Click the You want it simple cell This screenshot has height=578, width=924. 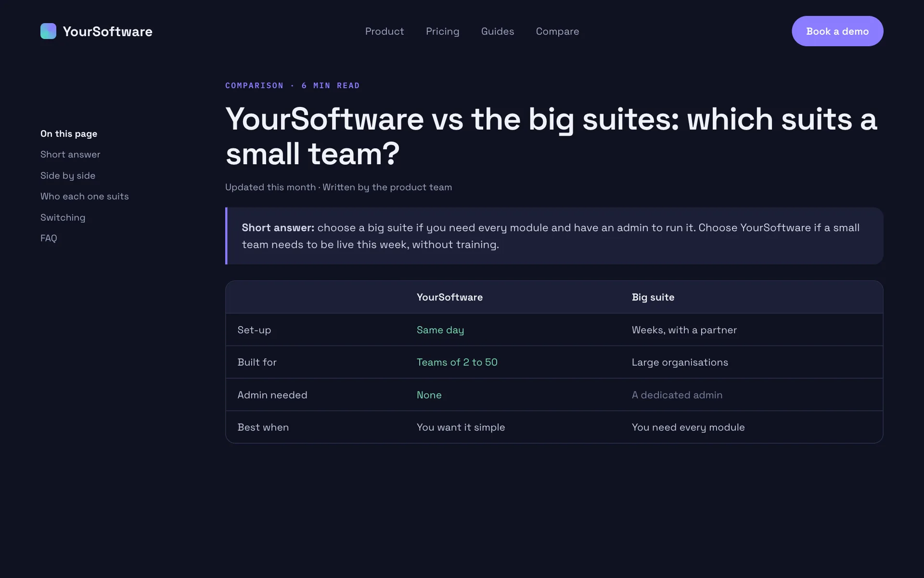(461, 427)
